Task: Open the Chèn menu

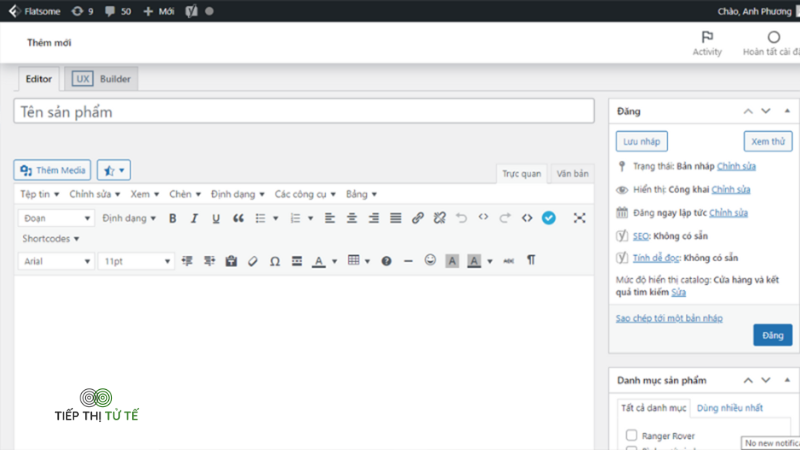Action: coord(185,194)
